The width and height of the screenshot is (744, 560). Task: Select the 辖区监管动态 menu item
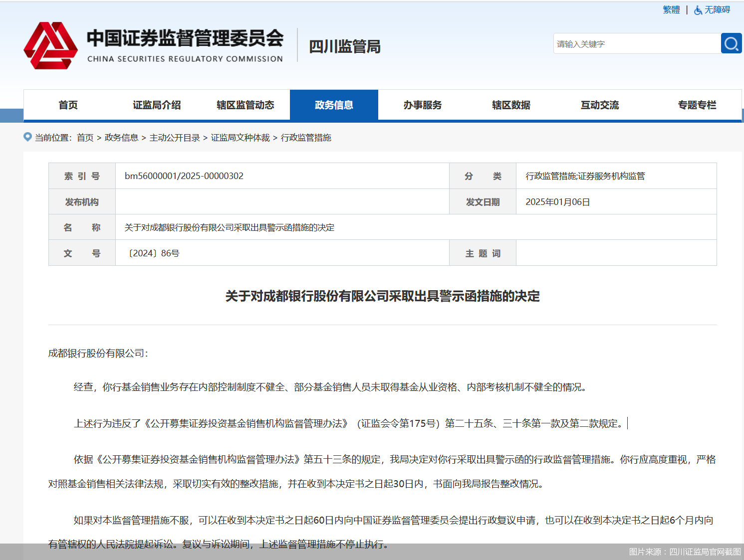(x=245, y=105)
